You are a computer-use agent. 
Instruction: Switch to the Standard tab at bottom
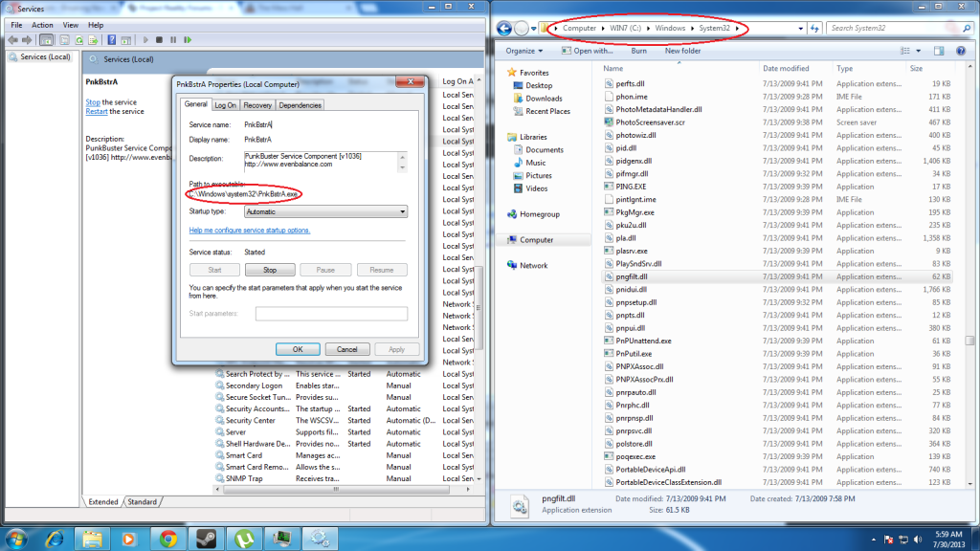click(142, 501)
